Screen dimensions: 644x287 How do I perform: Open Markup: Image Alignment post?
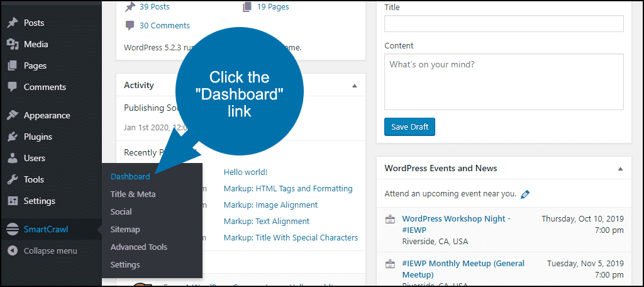click(x=270, y=205)
